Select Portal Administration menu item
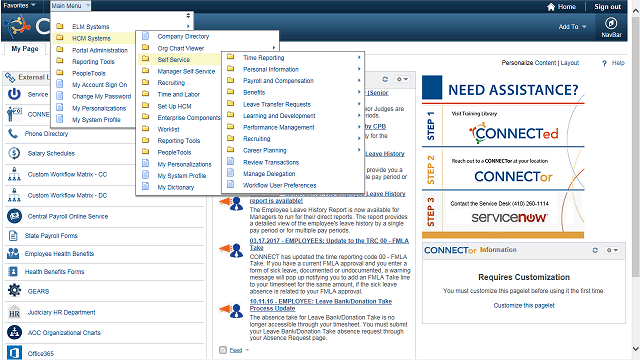Viewport: 640px width, 360px height. 100,50
